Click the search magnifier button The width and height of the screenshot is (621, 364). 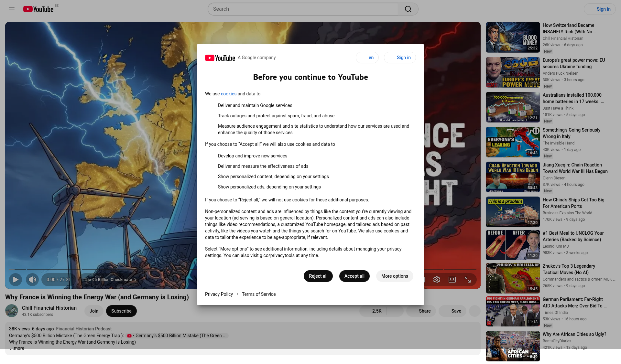point(408,9)
